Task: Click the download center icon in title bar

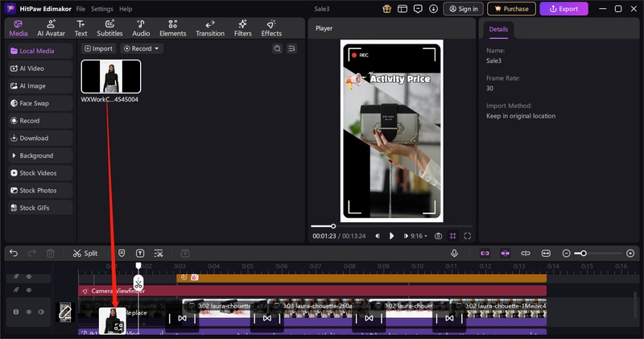Action: [433, 9]
